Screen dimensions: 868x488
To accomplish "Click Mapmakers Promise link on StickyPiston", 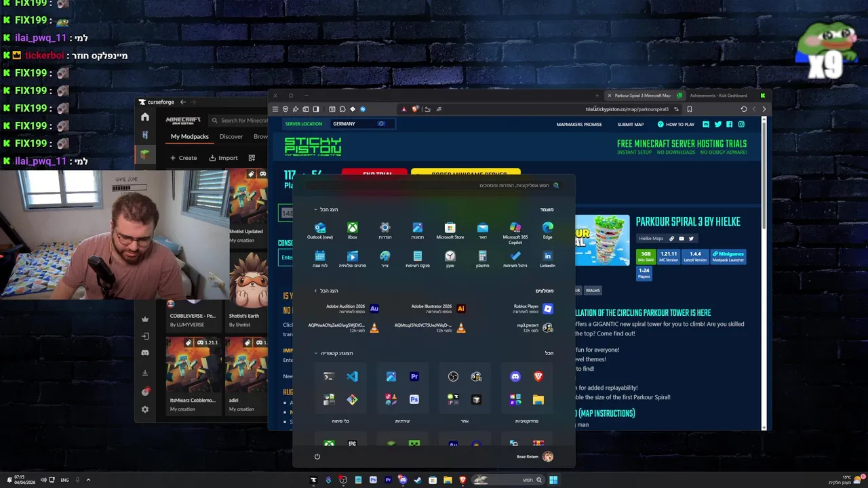I will pos(579,125).
